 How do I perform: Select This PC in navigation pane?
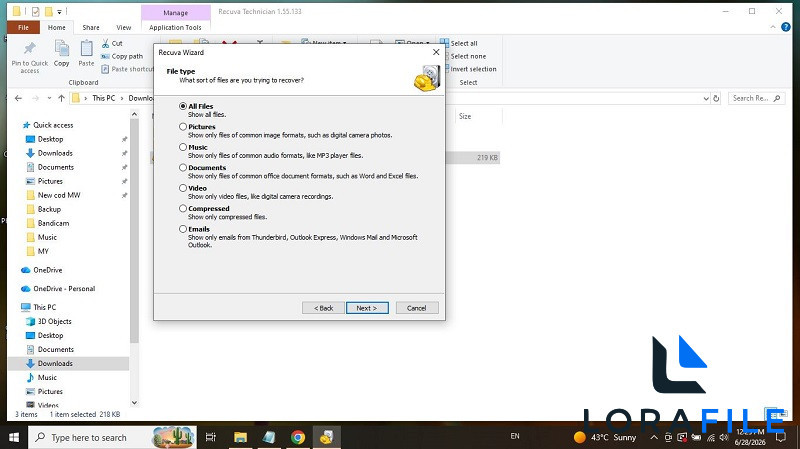point(44,307)
